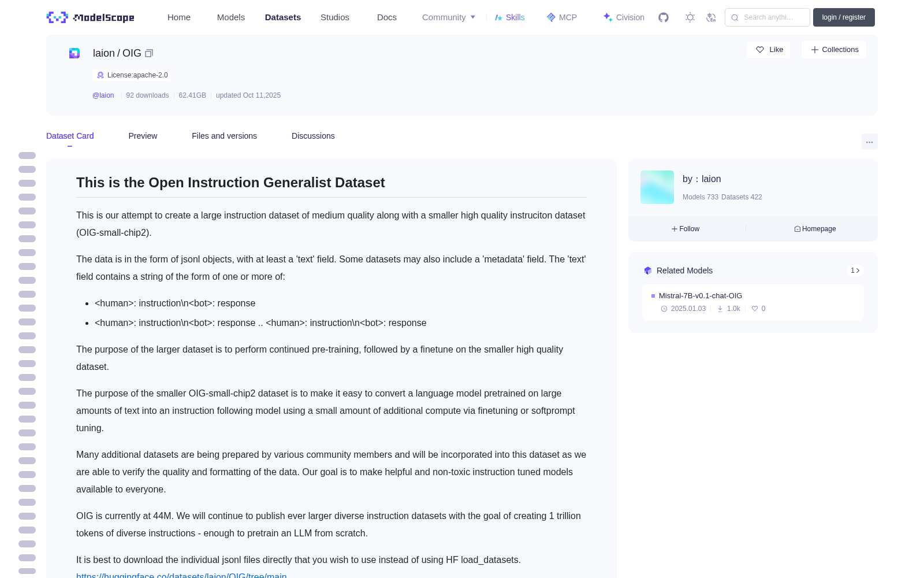Click the '62.41GB' dataset size
The image size is (924, 578).
192,95
